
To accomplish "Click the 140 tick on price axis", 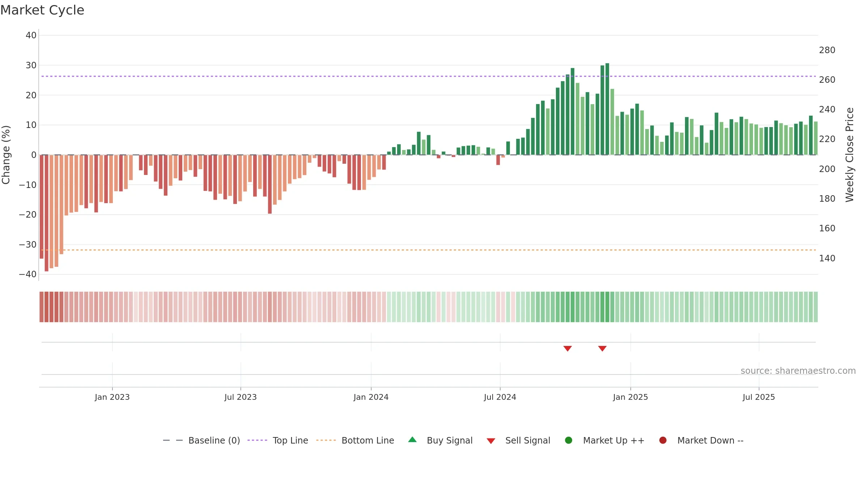I will coord(827,258).
